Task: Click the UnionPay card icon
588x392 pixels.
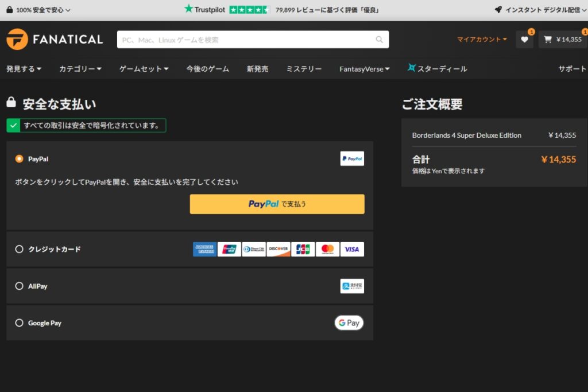Action: (229, 249)
